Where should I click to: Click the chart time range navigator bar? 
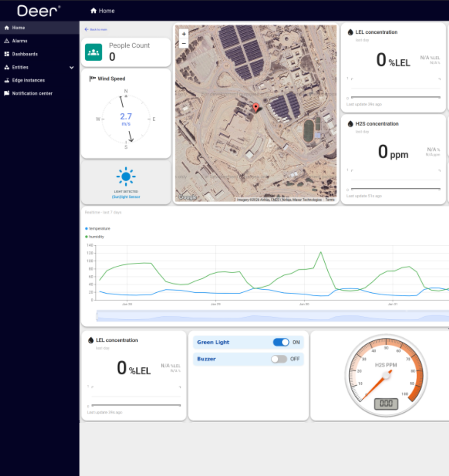tap(273, 316)
